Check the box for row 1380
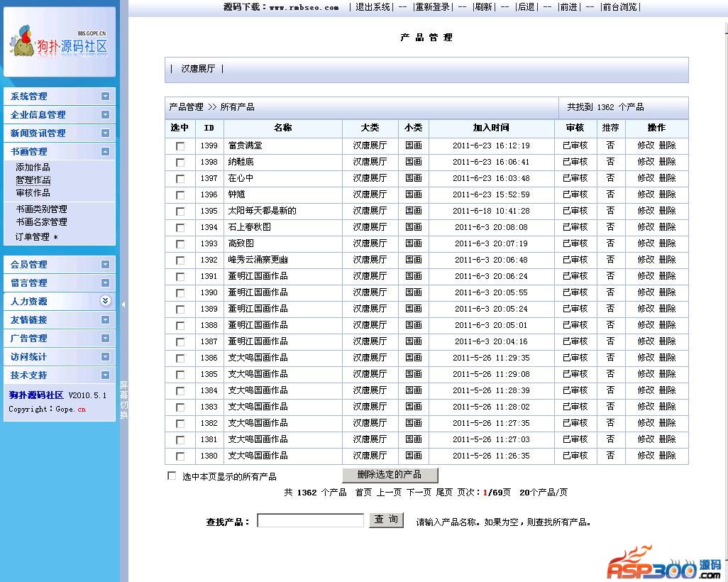The height and width of the screenshot is (582, 728). (x=180, y=456)
